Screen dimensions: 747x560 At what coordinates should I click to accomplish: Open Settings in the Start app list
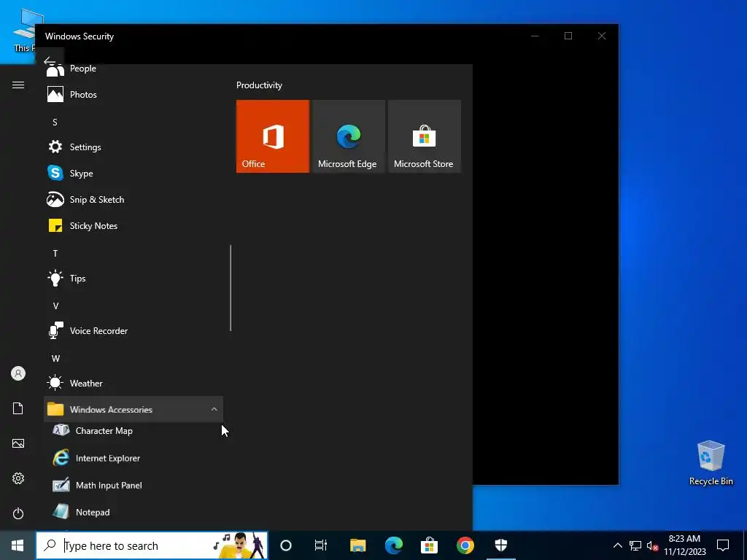coord(133,147)
